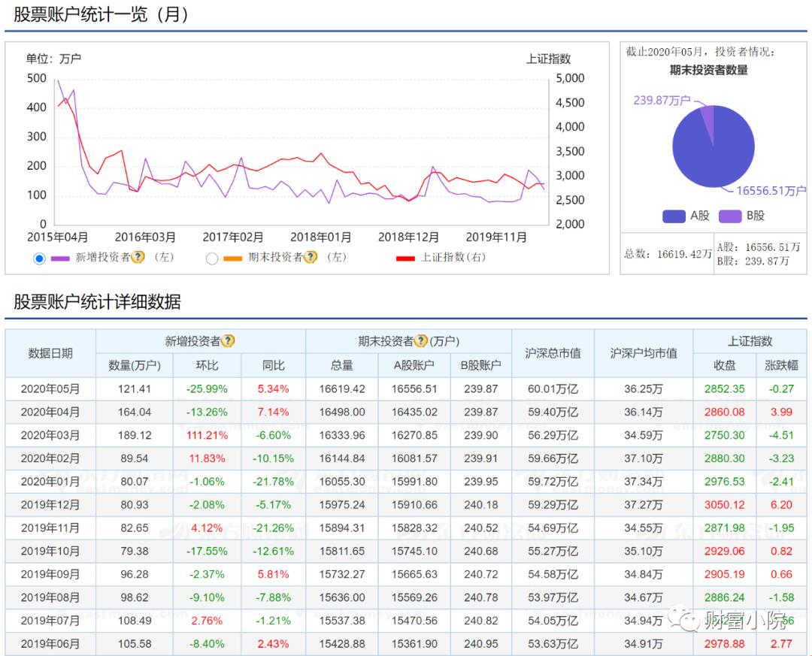Open the help icon in 新增投资者 column header
812x656 pixels.
tap(227, 341)
